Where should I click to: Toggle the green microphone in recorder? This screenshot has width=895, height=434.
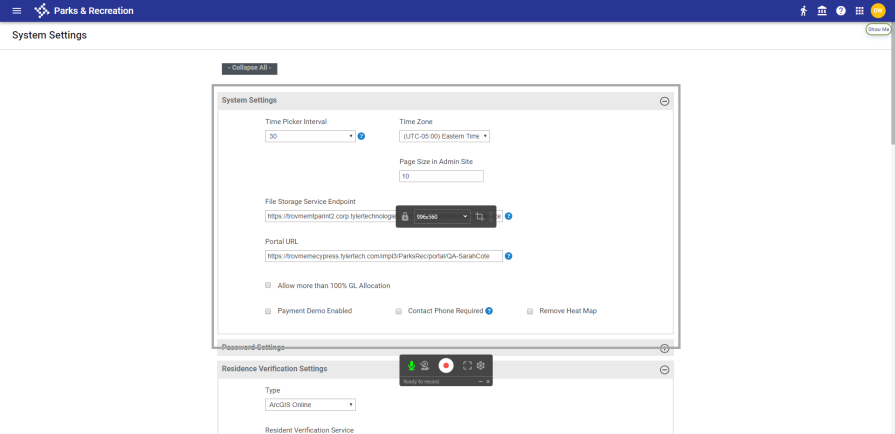[411, 366]
